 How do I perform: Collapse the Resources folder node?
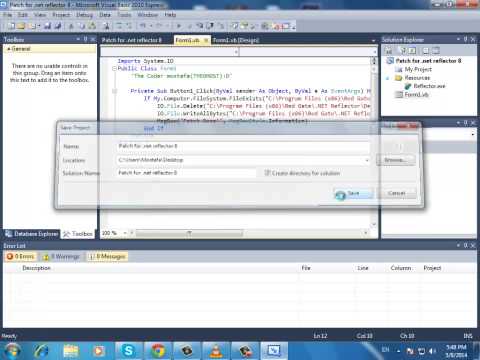click(x=388, y=78)
